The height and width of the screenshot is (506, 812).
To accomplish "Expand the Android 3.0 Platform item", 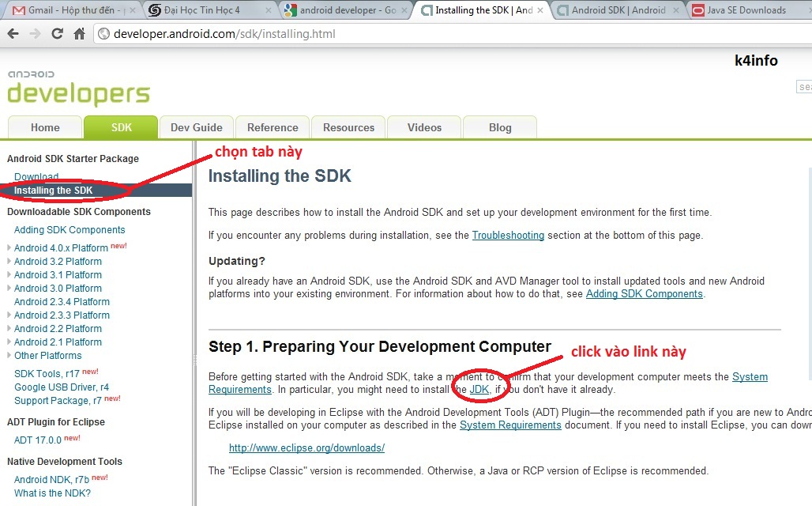I will (9, 288).
